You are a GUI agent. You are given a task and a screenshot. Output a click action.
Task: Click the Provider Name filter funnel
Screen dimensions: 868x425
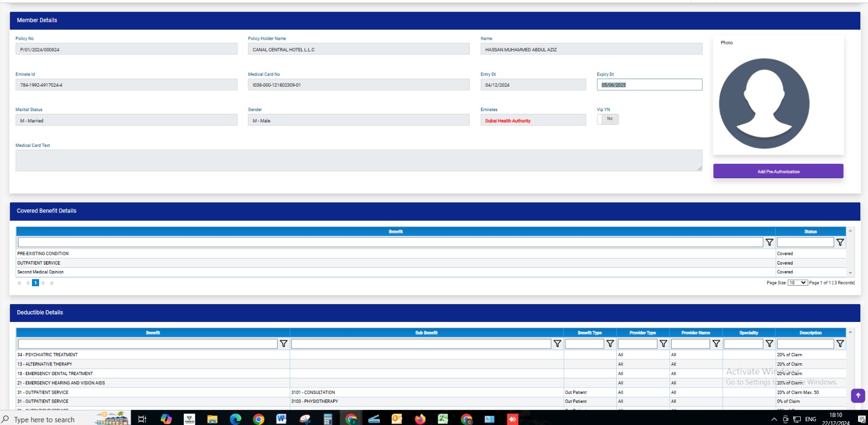(716, 344)
